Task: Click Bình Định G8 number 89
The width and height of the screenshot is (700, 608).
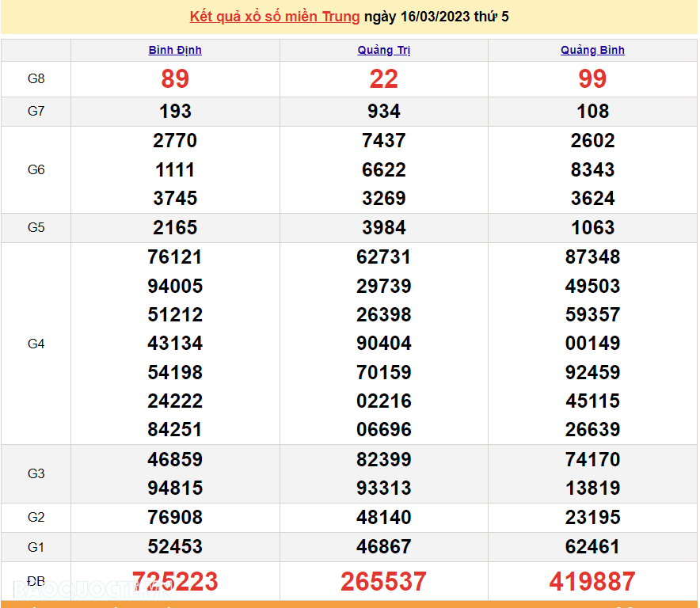Action: (x=175, y=79)
